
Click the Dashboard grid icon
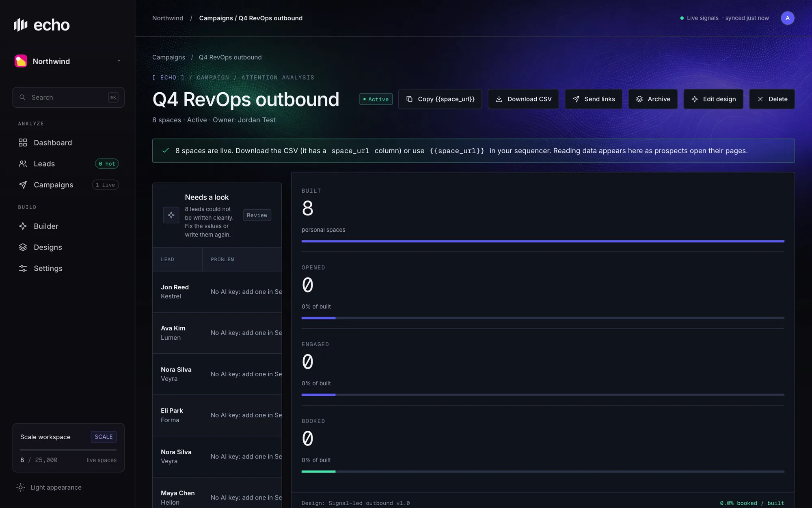(23, 143)
